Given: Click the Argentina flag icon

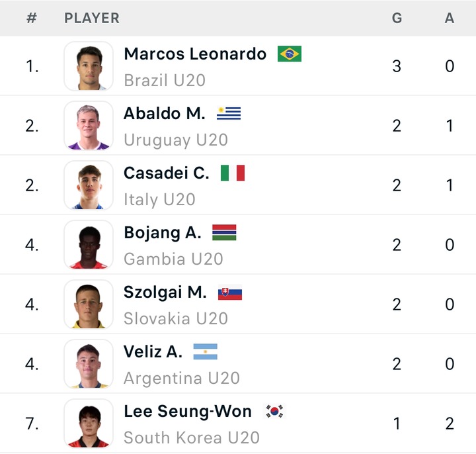Looking at the screenshot, I should click(x=206, y=351).
